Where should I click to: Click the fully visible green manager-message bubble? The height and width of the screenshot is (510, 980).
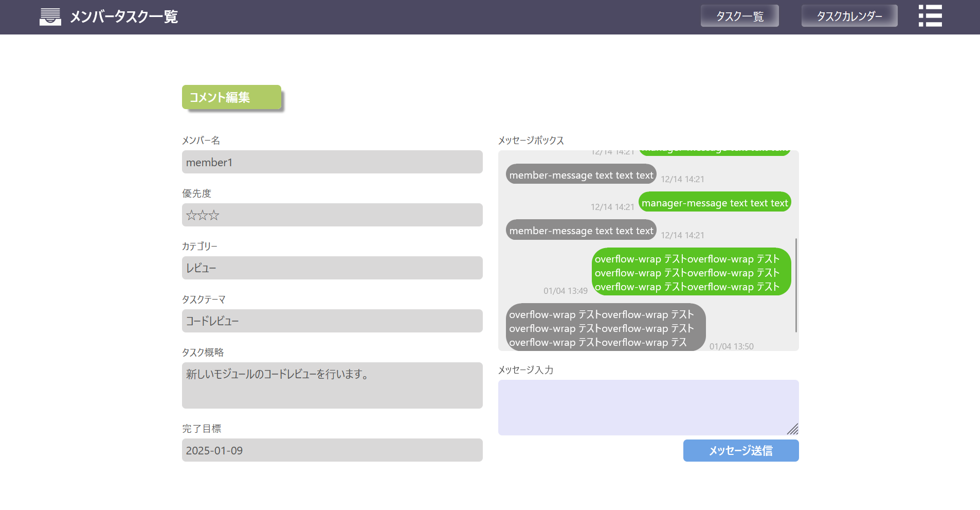[x=714, y=203]
